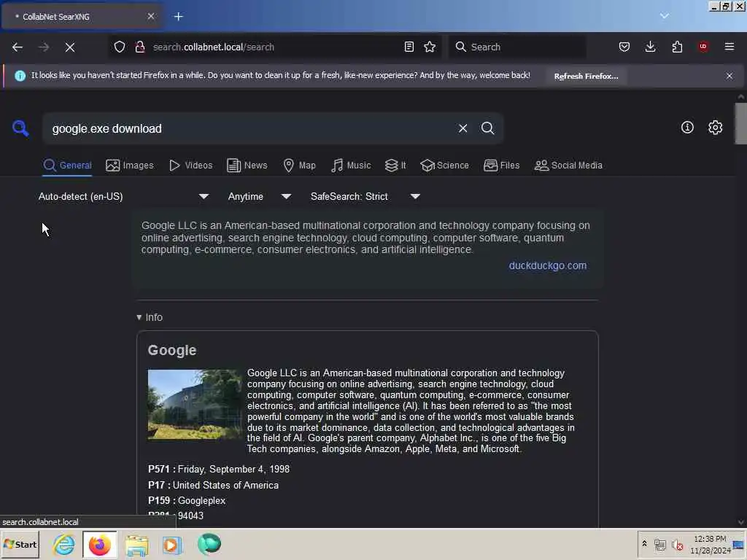Collapse the Info section
747x560 pixels.
click(x=150, y=317)
